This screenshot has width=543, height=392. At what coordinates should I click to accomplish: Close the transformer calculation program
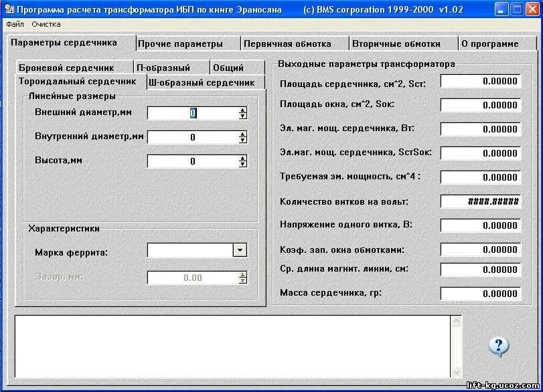532,9
